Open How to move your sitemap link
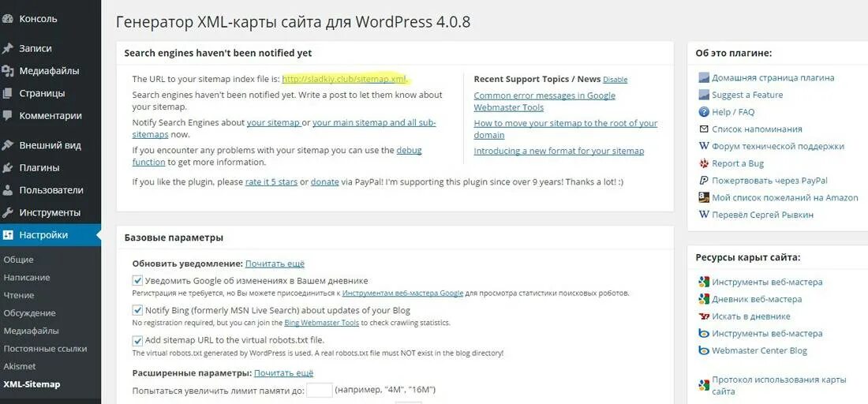Image resolution: width=868 pixels, height=404 pixels. pyautogui.click(x=565, y=129)
